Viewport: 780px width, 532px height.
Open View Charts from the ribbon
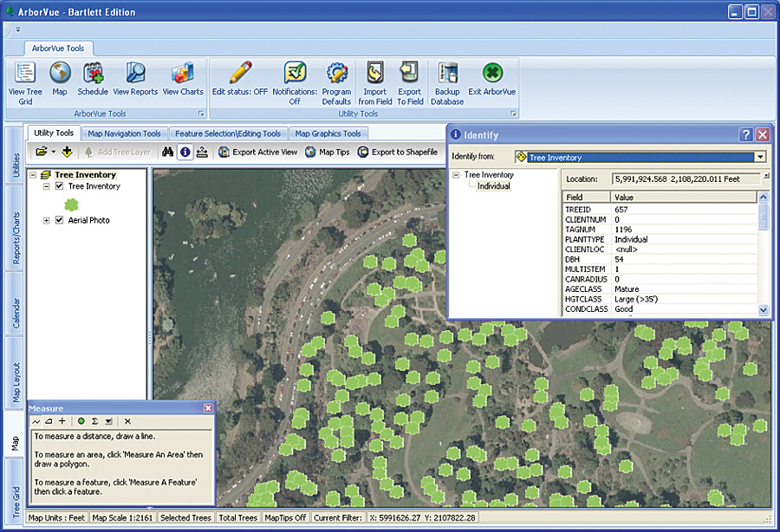183,74
